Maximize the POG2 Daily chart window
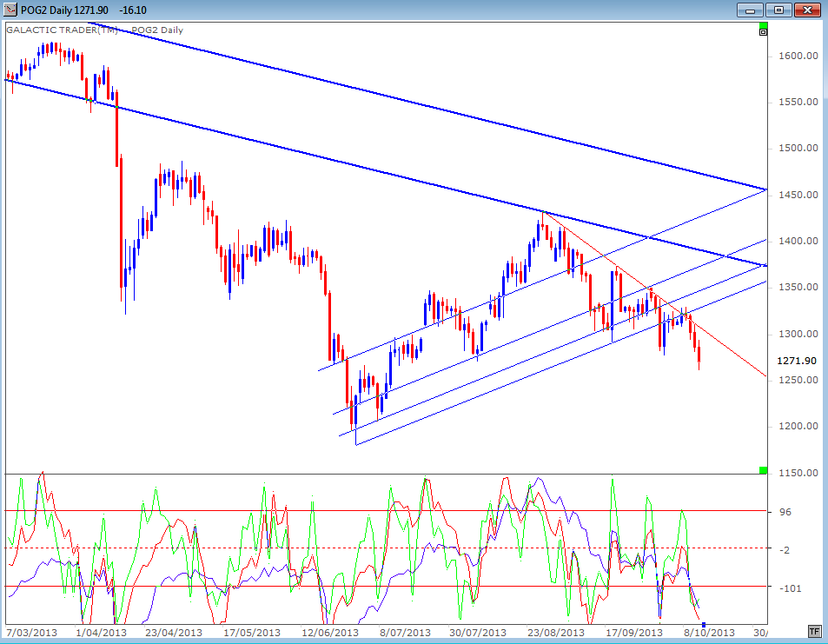This screenshot has width=828, height=644. [778, 10]
